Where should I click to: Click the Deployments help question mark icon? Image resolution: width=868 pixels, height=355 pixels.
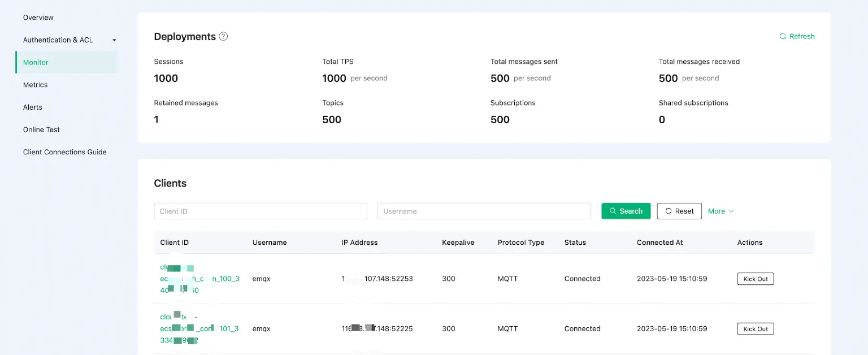pyautogui.click(x=223, y=36)
